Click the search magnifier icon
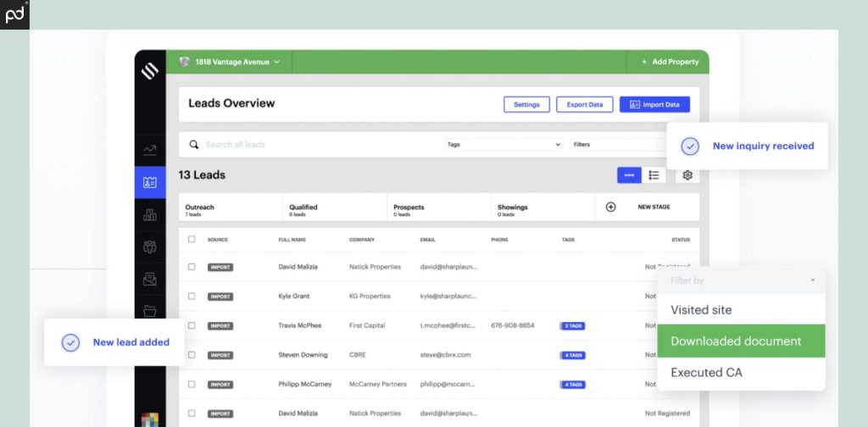 [194, 144]
